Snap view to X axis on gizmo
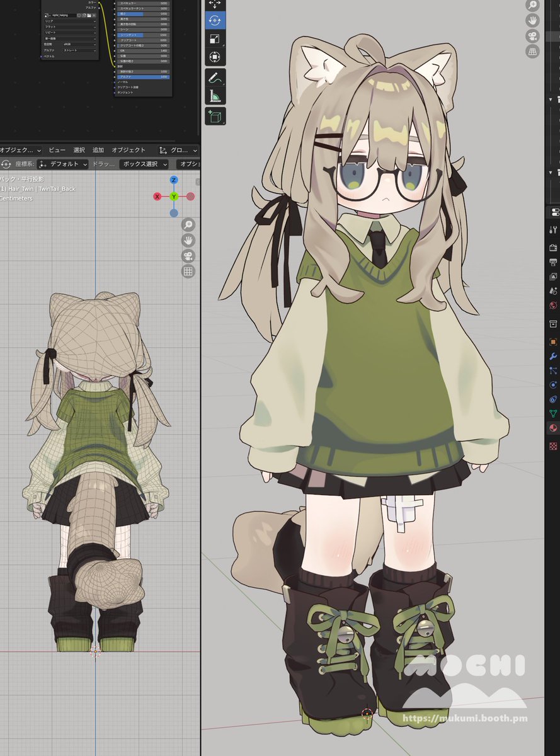The width and height of the screenshot is (560, 756). point(157,197)
